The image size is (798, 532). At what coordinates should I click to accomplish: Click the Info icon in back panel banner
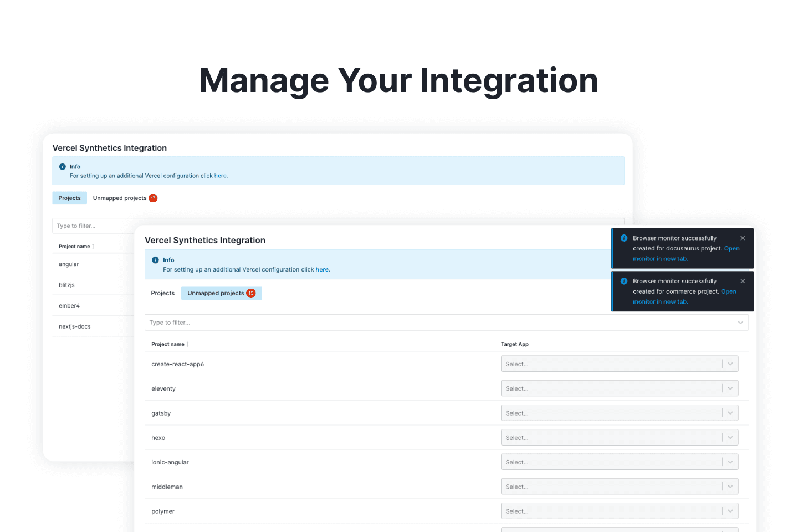(63, 167)
